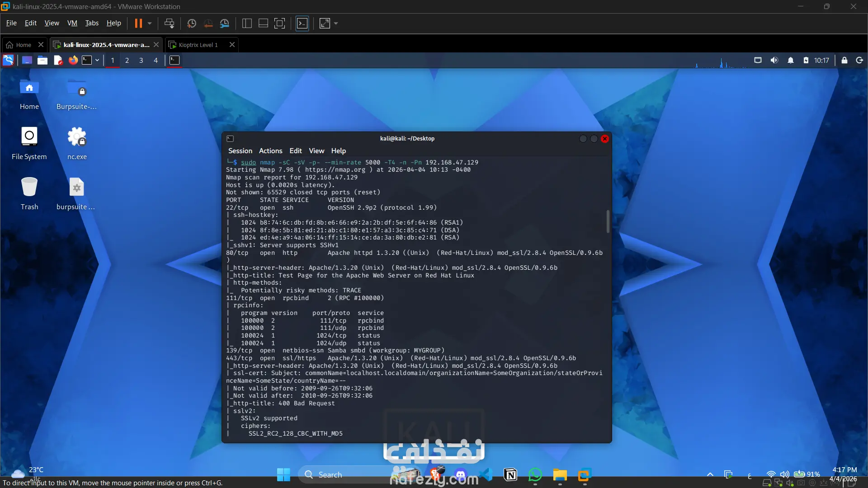The image size is (868, 488).
Task: Open WhatsApp from the Windows taskbar
Action: pyautogui.click(x=535, y=474)
